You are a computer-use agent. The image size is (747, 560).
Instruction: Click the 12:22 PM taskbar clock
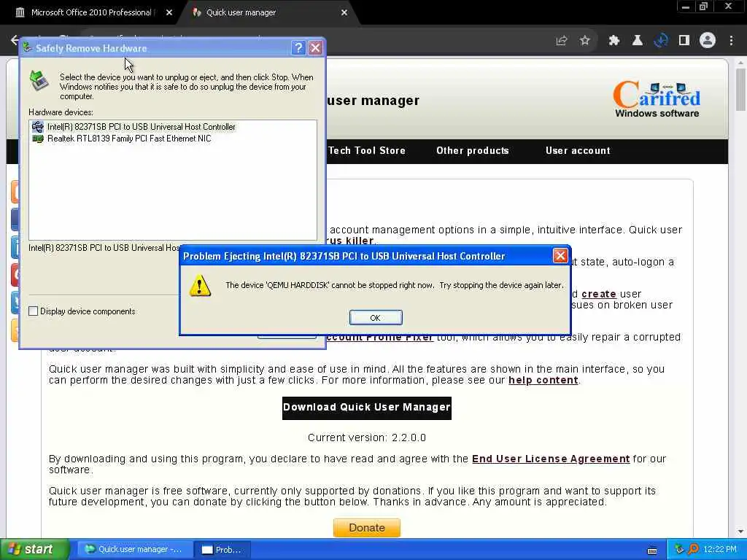click(x=720, y=549)
